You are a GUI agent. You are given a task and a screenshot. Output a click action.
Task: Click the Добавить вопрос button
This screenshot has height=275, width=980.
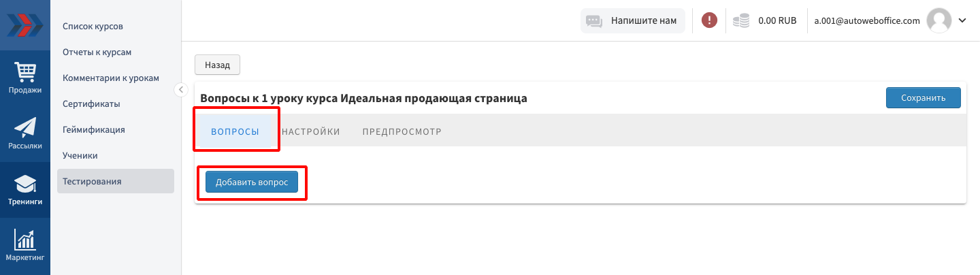252,182
